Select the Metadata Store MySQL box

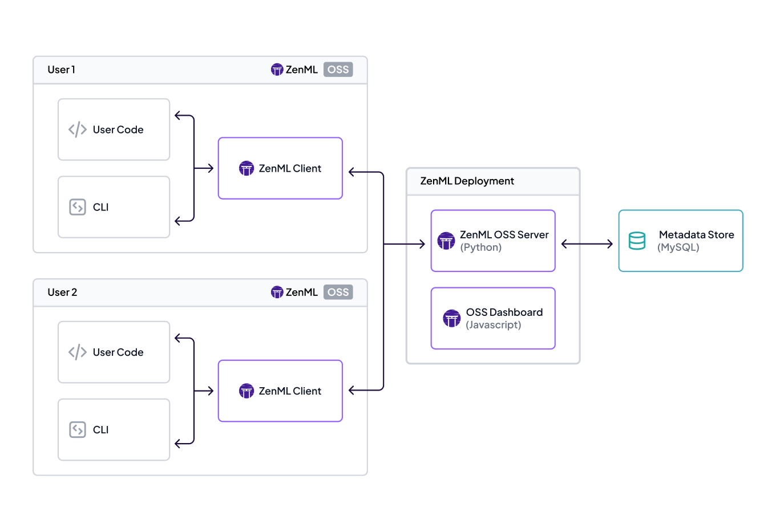click(680, 241)
